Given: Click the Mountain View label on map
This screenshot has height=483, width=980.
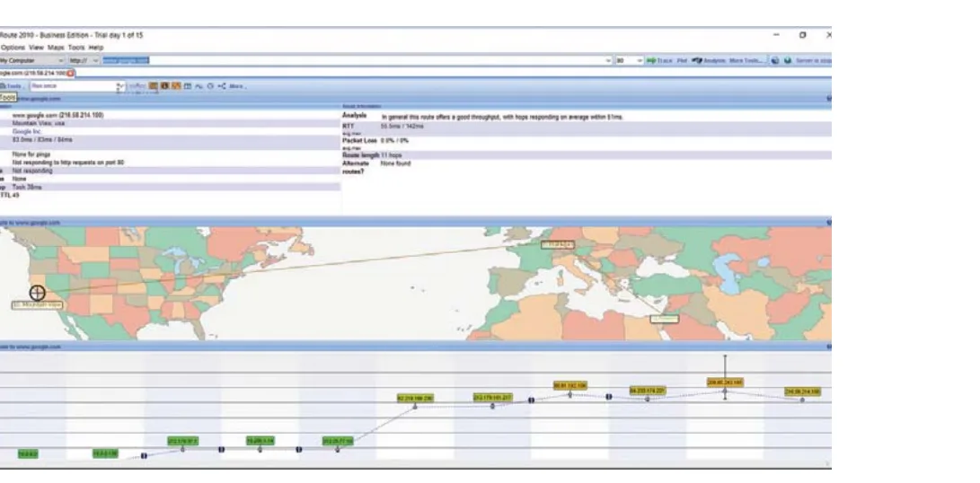Looking at the screenshot, I should pos(38,305).
